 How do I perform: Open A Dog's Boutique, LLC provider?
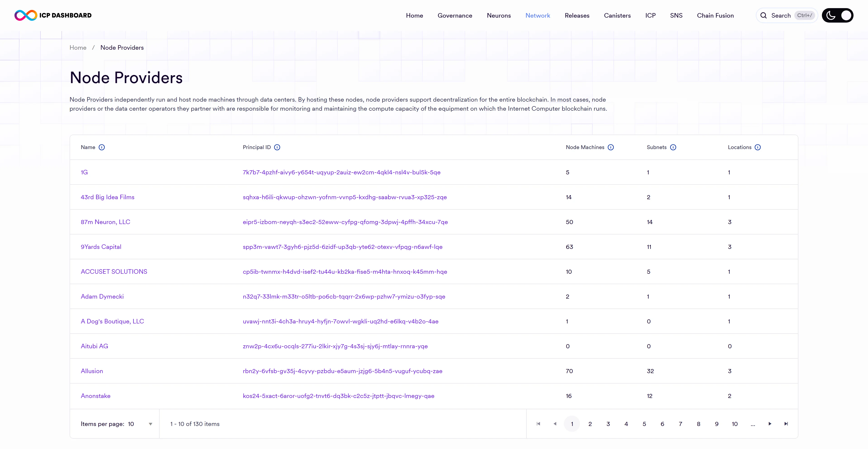coord(112,321)
